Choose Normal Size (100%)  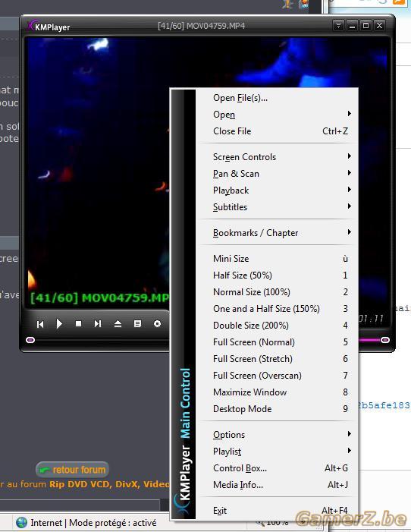pos(277,291)
